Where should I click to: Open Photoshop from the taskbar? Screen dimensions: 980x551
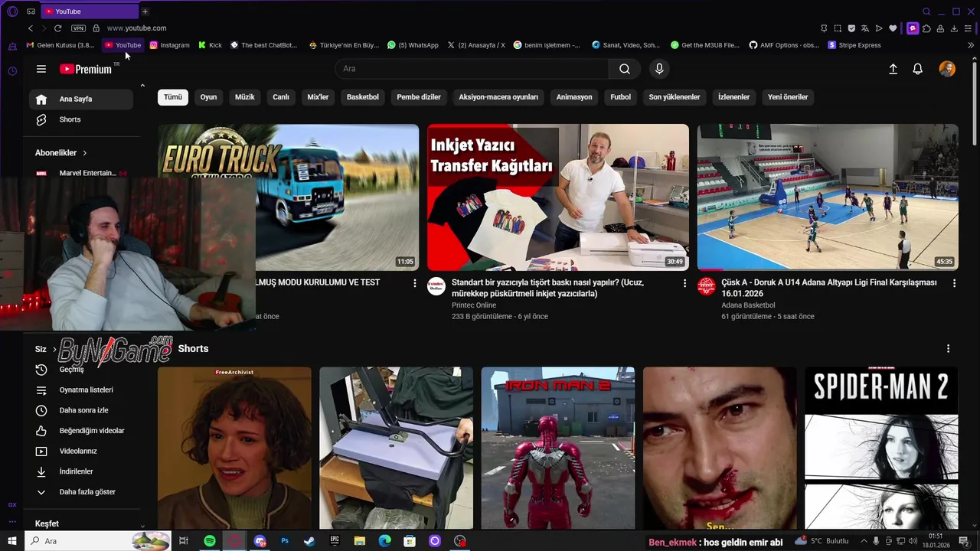(285, 541)
